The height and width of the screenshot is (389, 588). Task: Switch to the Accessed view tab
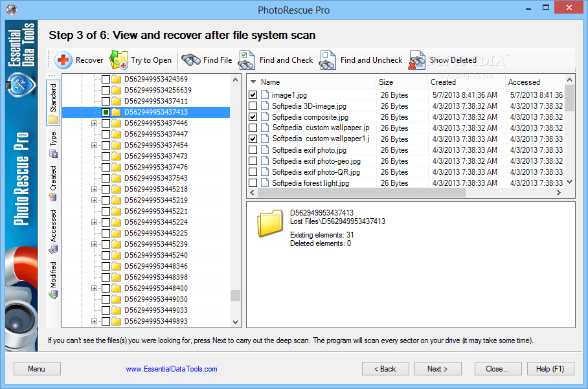point(53,232)
